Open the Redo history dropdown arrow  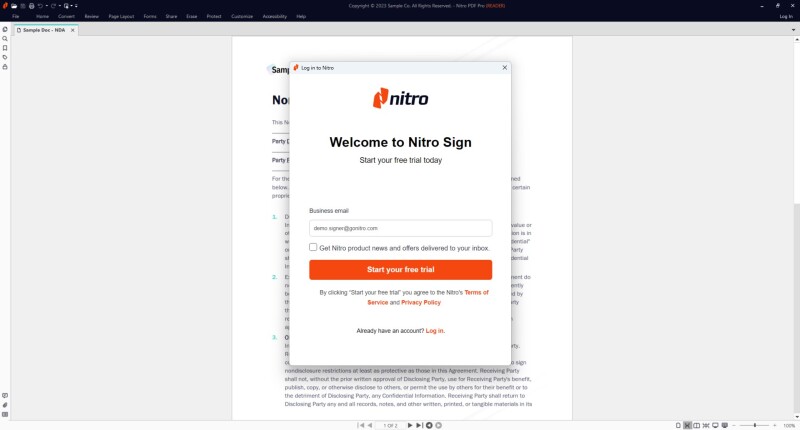click(60, 6)
